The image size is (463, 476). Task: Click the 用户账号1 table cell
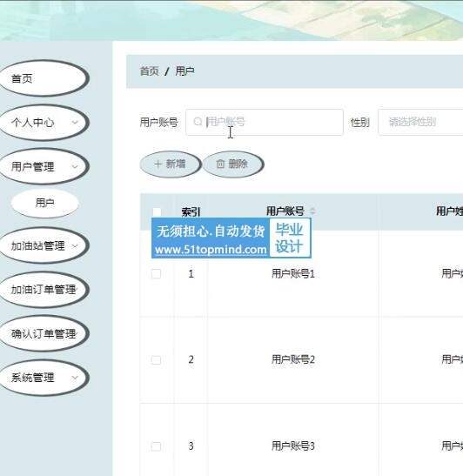[x=293, y=274]
